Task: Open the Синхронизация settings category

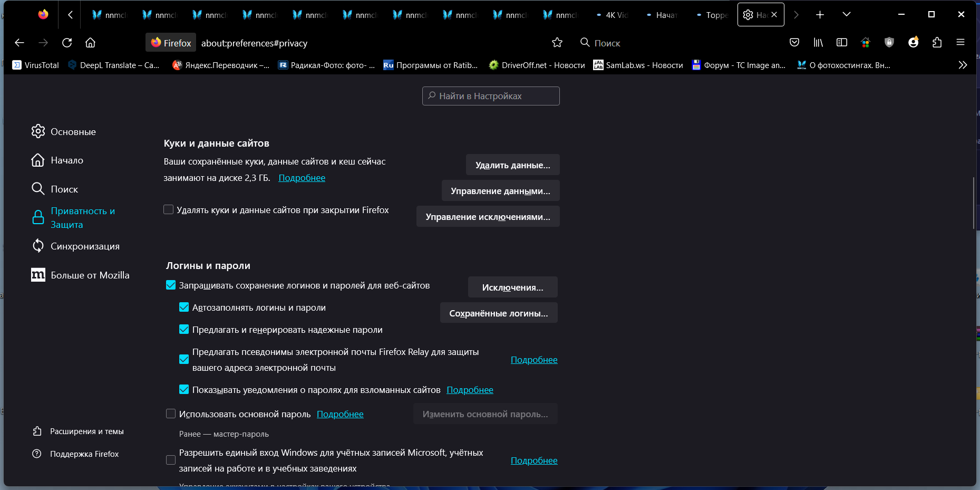Action: point(75,246)
